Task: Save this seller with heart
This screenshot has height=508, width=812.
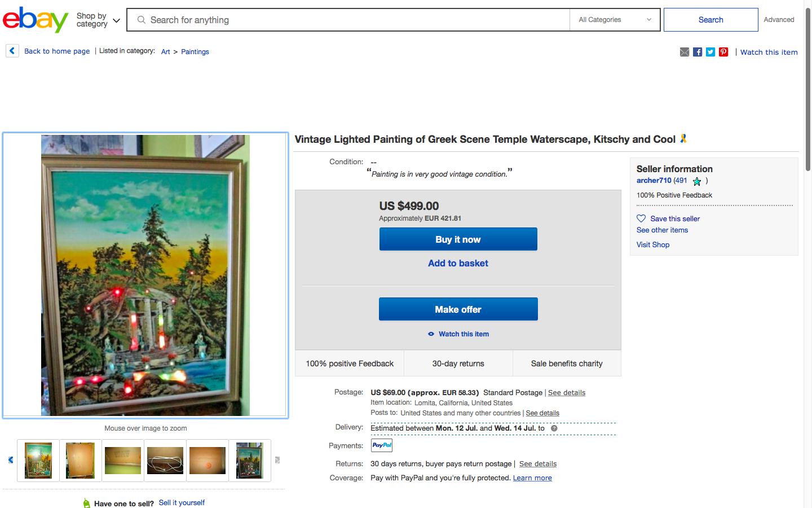Action: point(641,218)
